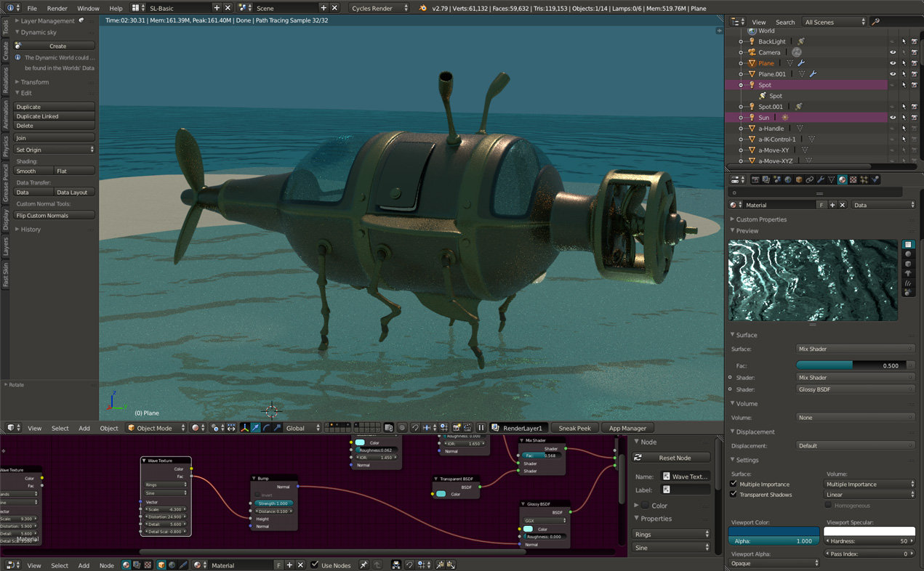The height and width of the screenshot is (571, 924).
Task: Pin the node tree with the pin icon
Action: (x=363, y=565)
